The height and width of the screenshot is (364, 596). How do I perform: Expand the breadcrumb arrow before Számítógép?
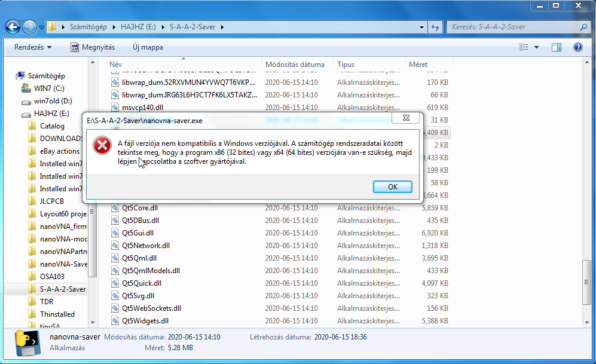63,27
